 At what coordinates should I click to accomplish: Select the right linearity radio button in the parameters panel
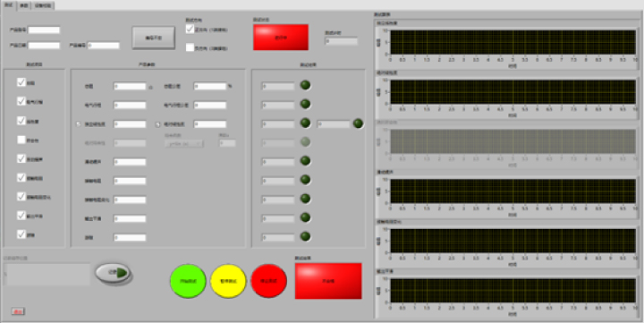click(x=157, y=124)
